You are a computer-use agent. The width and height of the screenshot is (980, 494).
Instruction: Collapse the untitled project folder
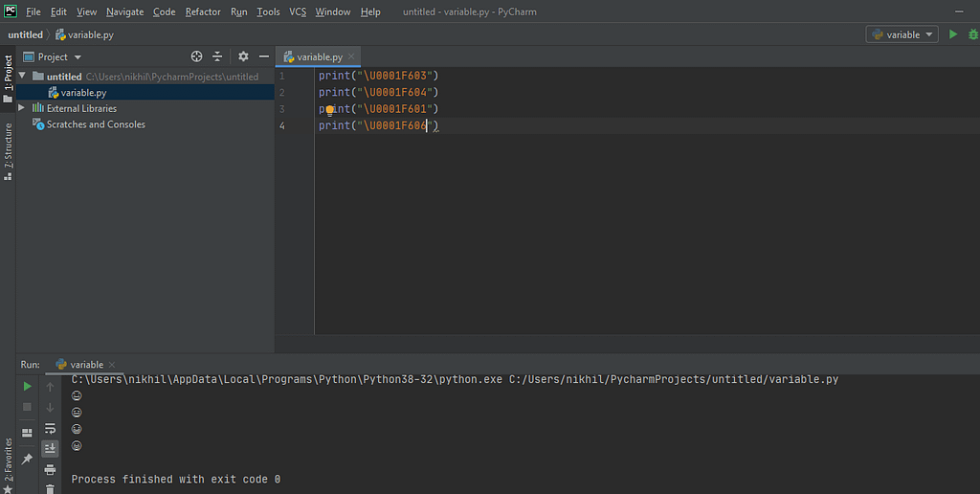pos(23,76)
